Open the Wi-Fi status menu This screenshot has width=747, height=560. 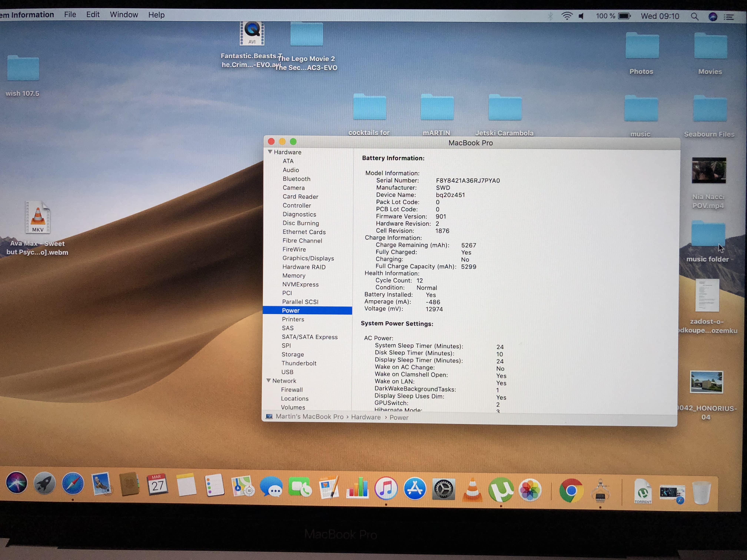[567, 16]
